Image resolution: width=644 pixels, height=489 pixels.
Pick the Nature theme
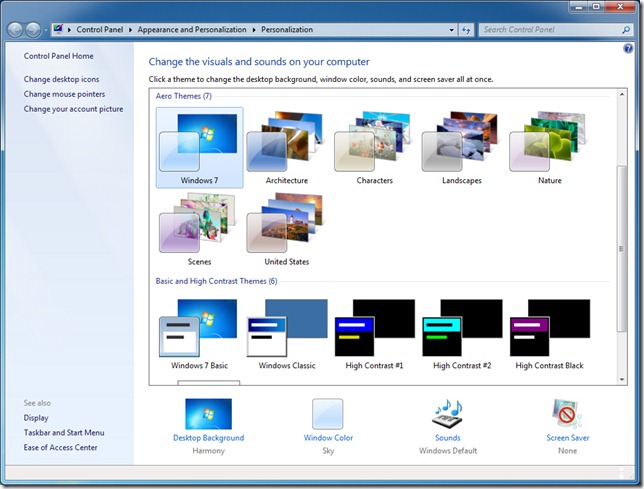coord(549,145)
